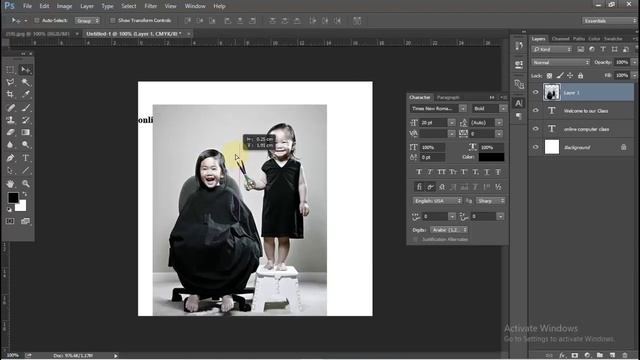
Task: Open Auto-Select Group dropdown
Action: click(x=87, y=20)
